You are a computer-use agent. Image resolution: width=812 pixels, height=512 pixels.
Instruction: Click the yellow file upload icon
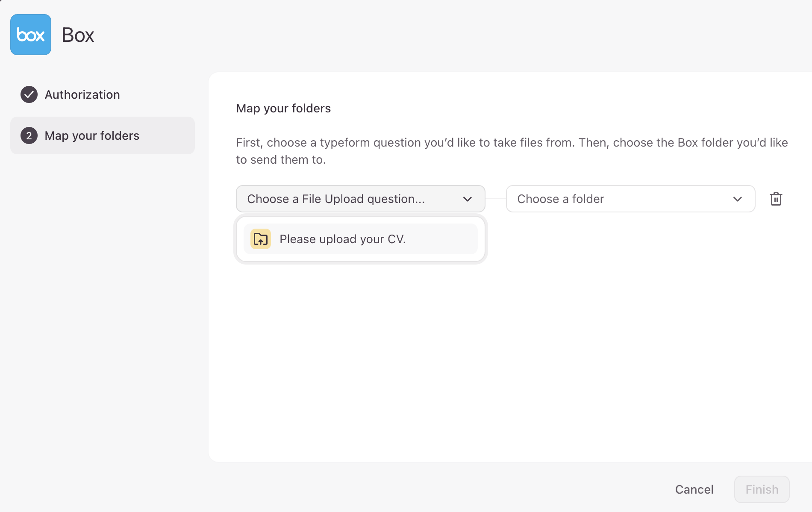point(261,239)
